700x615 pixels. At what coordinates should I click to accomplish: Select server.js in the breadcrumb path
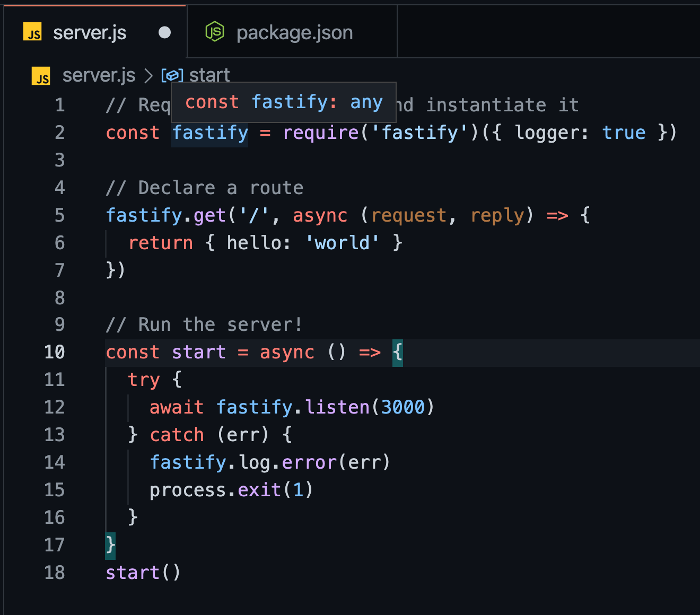pos(99,76)
